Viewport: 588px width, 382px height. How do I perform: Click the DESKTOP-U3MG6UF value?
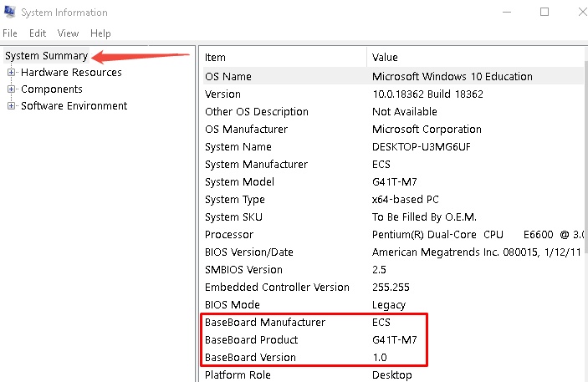pos(421,147)
